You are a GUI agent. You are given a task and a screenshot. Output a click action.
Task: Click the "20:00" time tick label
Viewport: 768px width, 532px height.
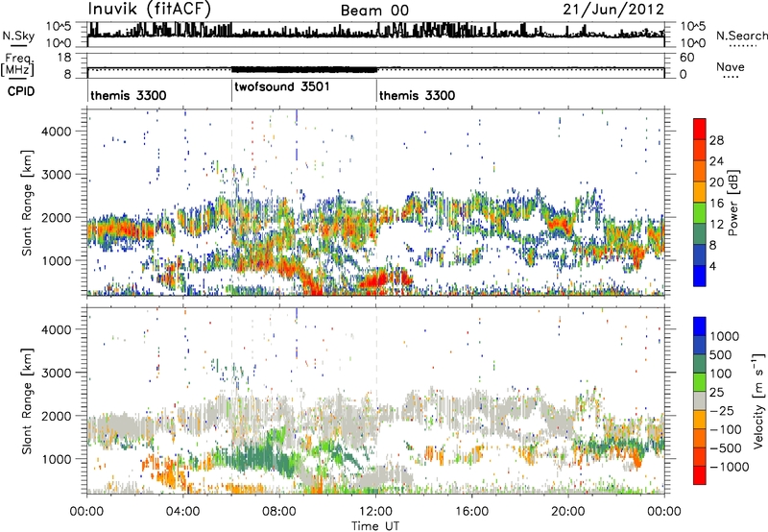pyautogui.click(x=568, y=512)
